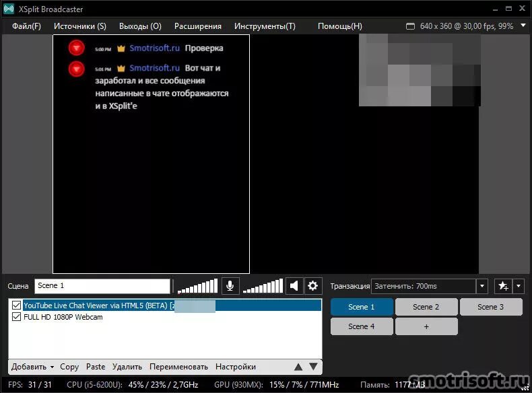Maximize the XSplit Broadcaster window
This screenshot has width=532, height=393.
click(508, 9)
